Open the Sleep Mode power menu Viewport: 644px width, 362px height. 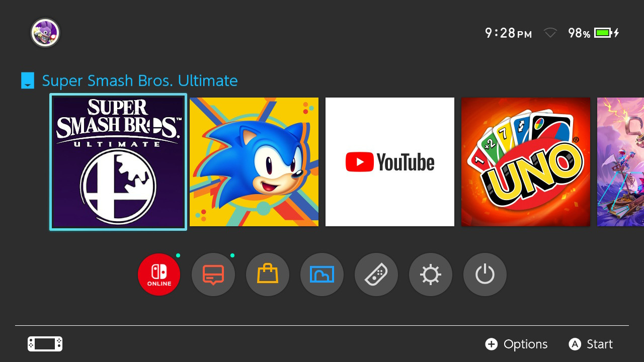coord(485,275)
